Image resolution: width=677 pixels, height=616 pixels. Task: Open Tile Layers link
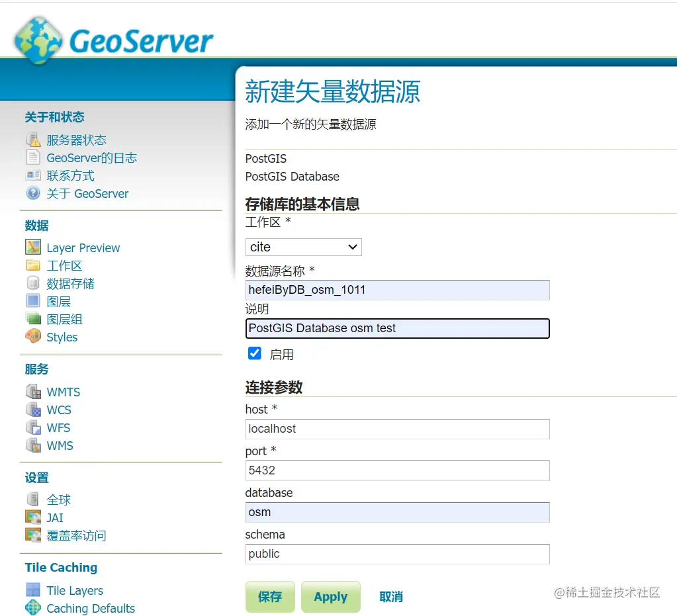click(75, 590)
